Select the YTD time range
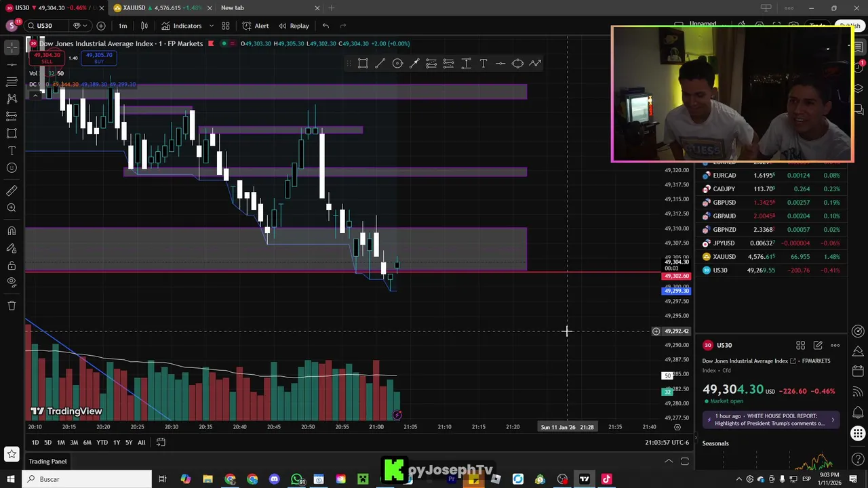 (x=102, y=443)
